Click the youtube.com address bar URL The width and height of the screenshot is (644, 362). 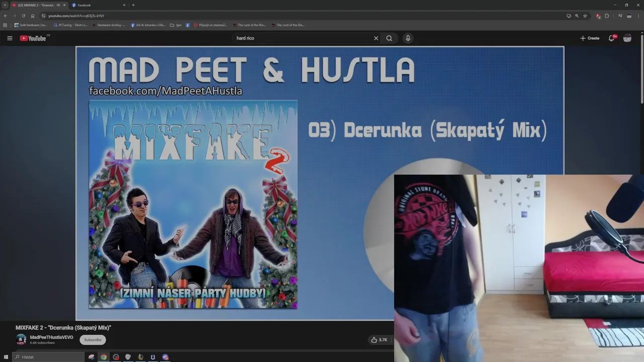point(76,16)
